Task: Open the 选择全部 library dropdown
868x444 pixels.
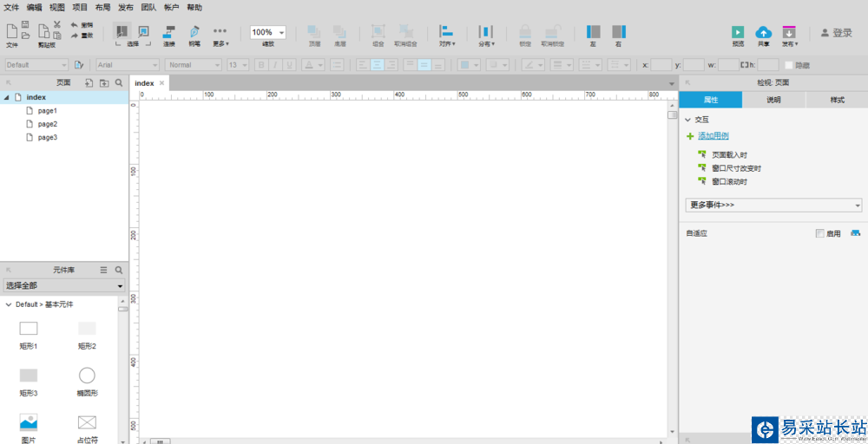Action: tap(64, 286)
